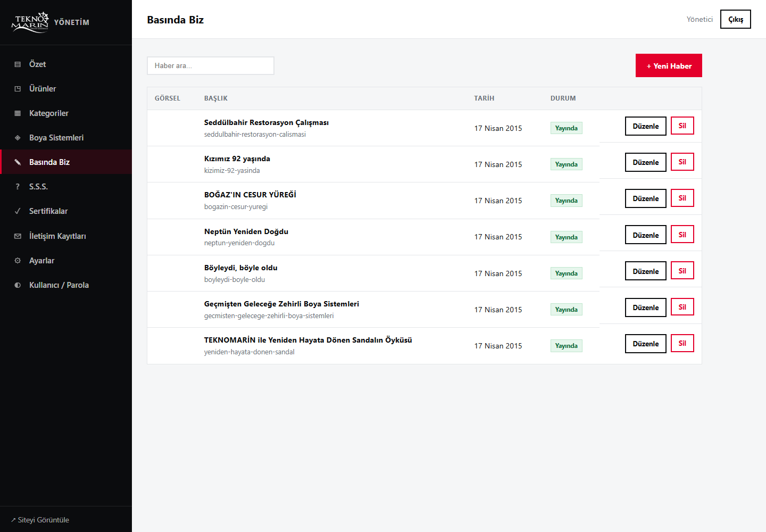Screen dimensions: 766x532
Task: Edit Geçmişten Geleceğe Zehirli Boya Sistemleri
Action: point(646,307)
